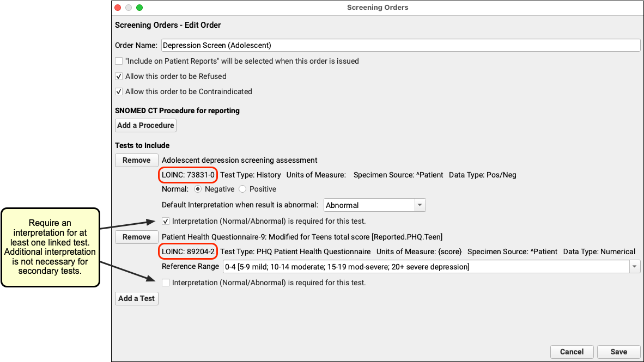Uncheck "Allow this order to be Refused"
644x362 pixels.
[x=119, y=76]
